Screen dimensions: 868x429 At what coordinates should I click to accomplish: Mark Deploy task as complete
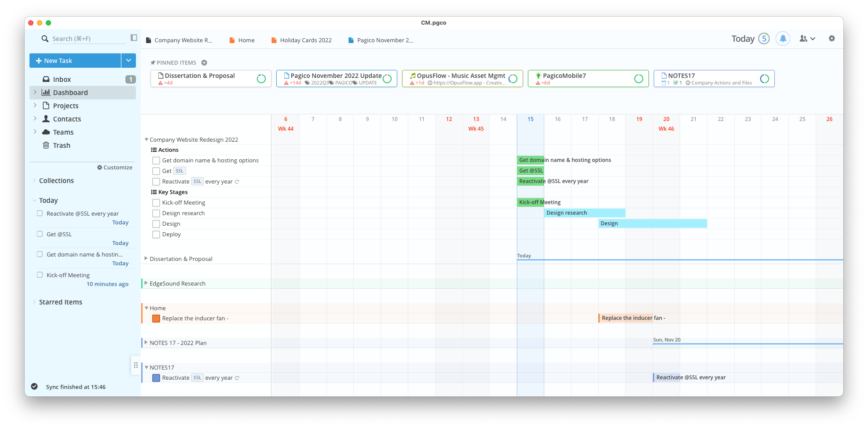pos(156,235)
